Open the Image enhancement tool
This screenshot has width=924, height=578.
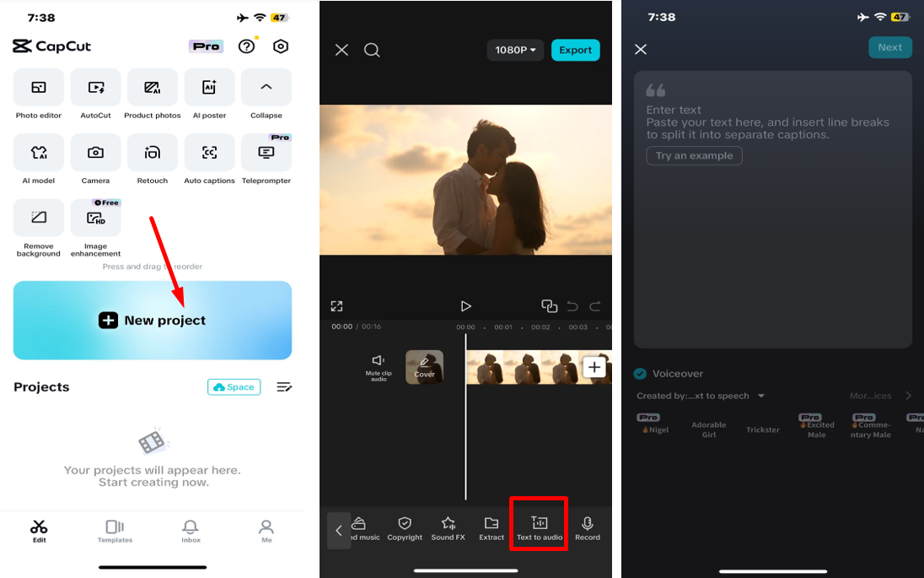[95, 219]
